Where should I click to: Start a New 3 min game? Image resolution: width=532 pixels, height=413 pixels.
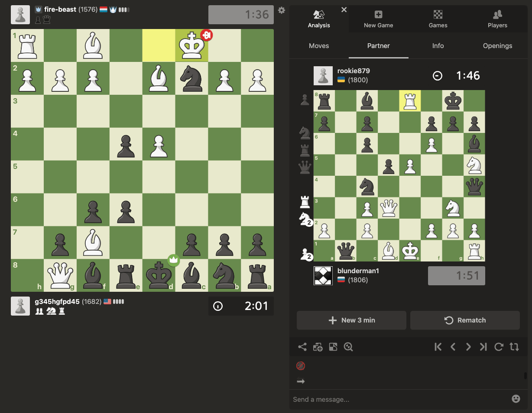click(x=351, y=320)
